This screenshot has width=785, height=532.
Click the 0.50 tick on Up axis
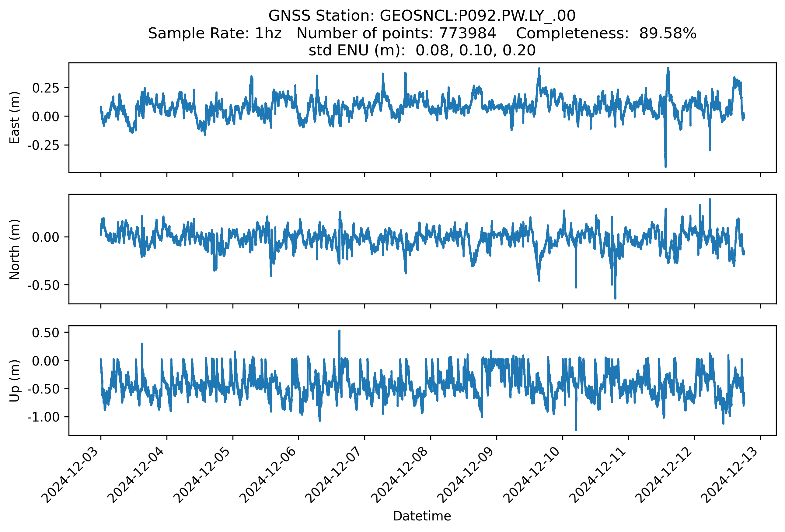[x=46, y=333]
